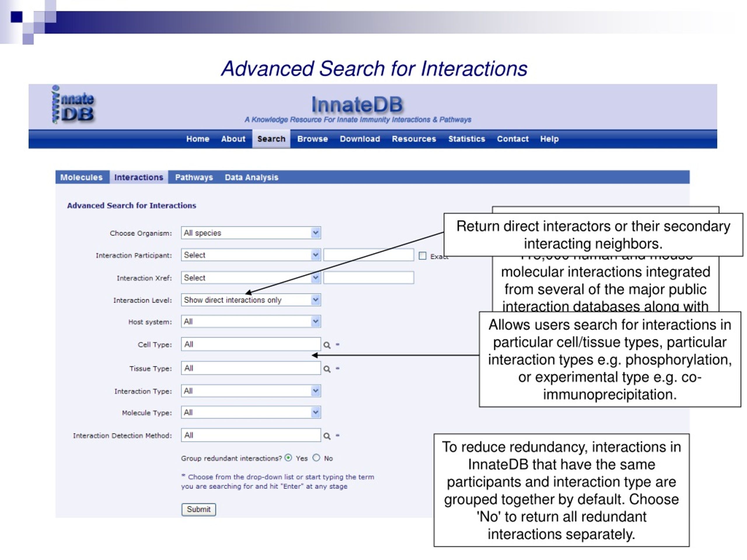Open the Interaction Level dropdown
The image size is (747, 560).
click(251, 300)
